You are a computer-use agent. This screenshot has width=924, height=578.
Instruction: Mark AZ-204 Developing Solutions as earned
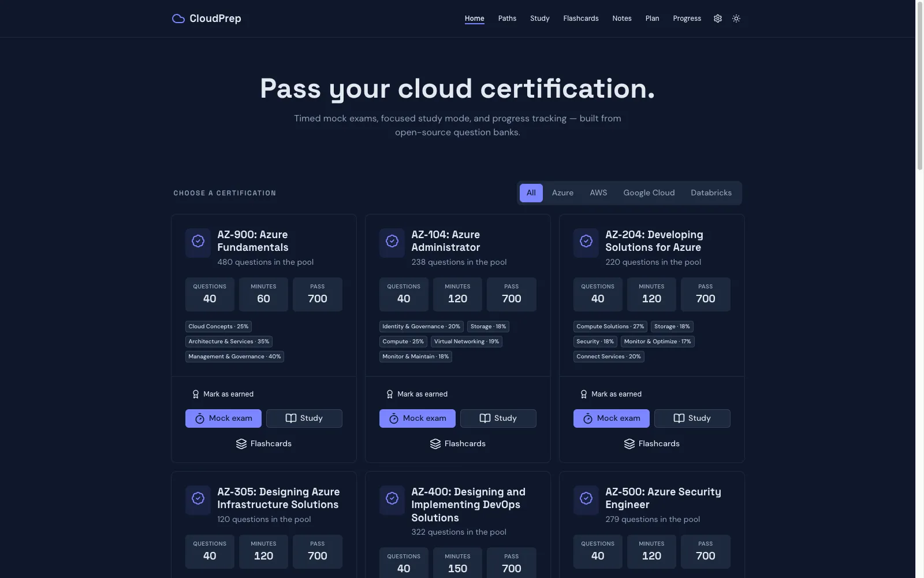pos(611,394)
